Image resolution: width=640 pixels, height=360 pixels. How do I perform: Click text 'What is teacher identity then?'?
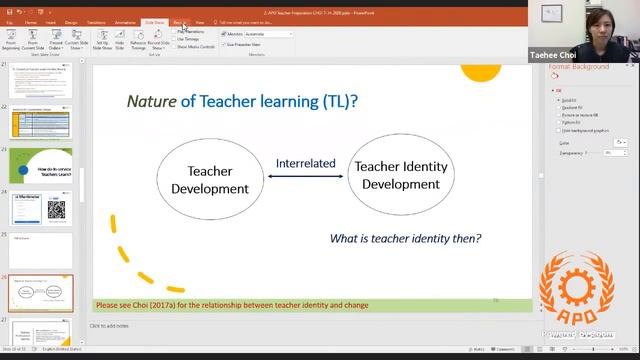(405, 238)
